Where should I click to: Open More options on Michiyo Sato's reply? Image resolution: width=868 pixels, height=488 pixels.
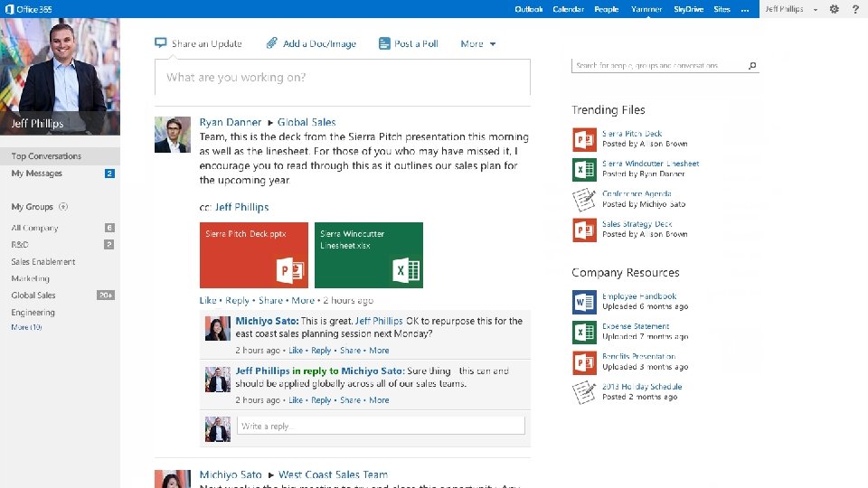tap(379, 351)
